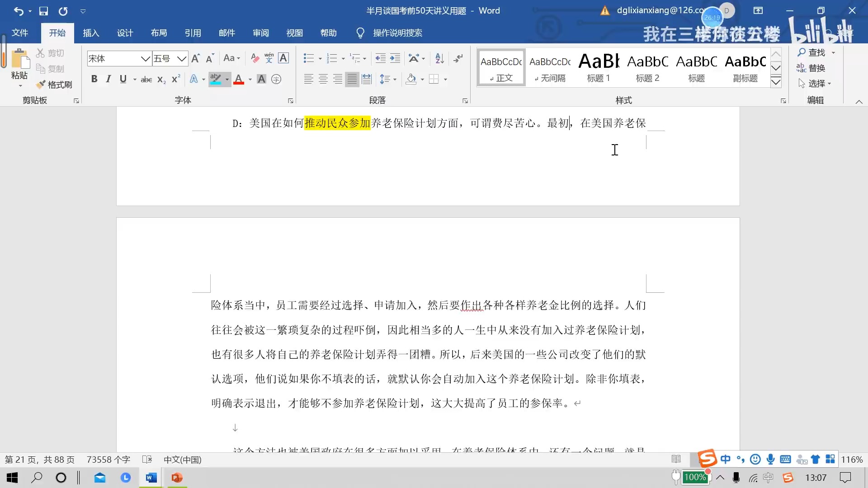Increase font size with the grow font icon
This screenshot has width=868, height=488.
coord(196,58)
